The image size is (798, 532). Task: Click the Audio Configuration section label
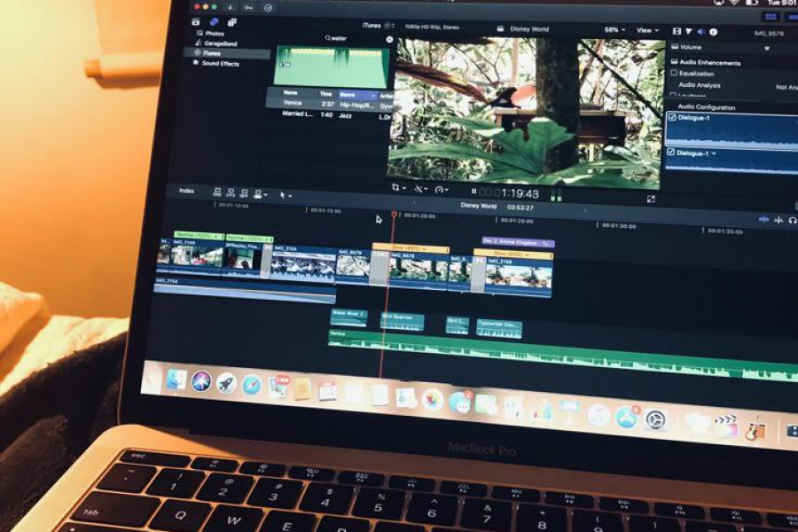click(x=707, y=107)
